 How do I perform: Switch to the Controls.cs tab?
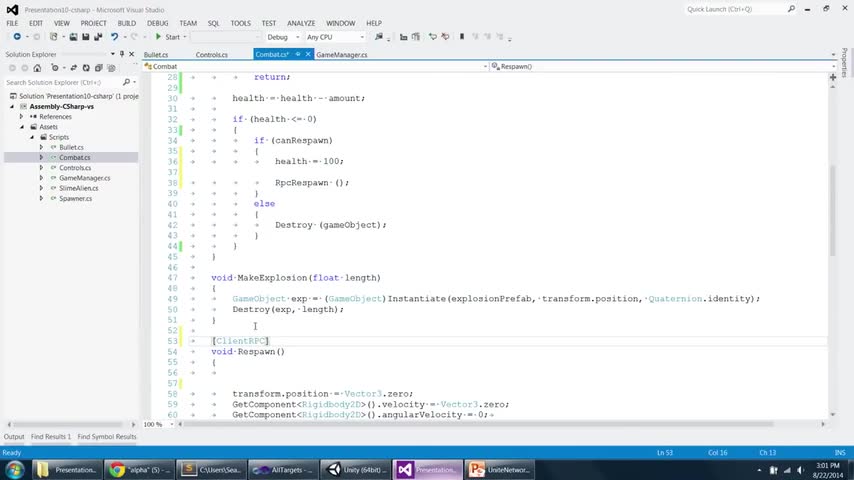pos(211,54)
